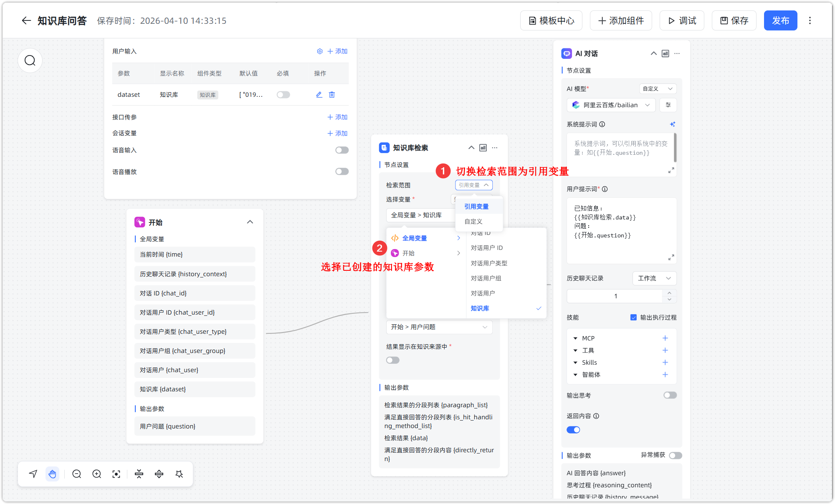
Task: Uncheck the 输出执行过程 checkbox
Action: (x=633, y=317)
